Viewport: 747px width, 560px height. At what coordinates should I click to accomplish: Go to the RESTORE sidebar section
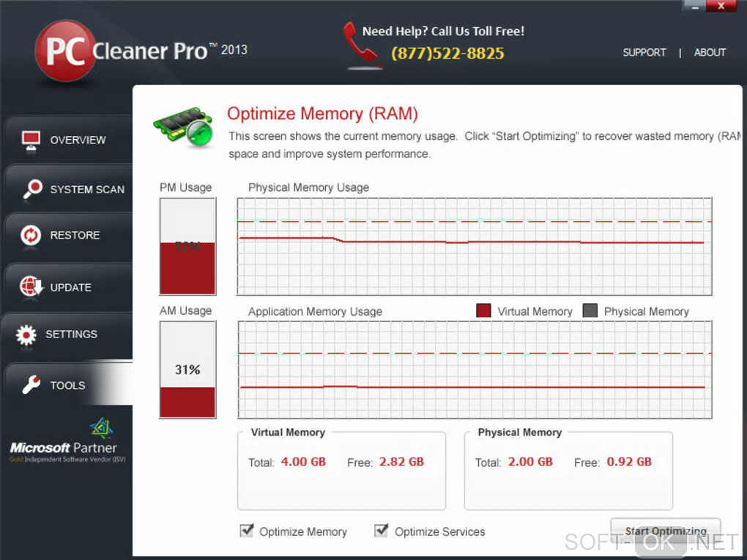tap(67, 236)
